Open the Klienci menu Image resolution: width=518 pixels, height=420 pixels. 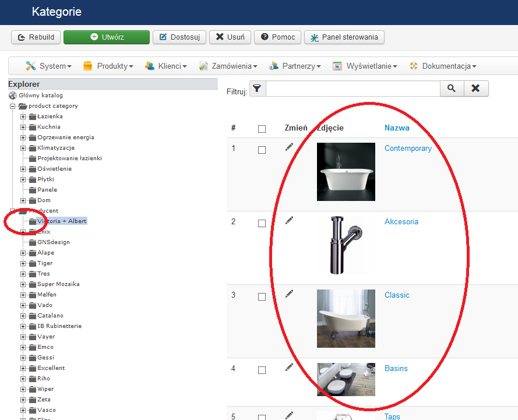click(166, 66)
